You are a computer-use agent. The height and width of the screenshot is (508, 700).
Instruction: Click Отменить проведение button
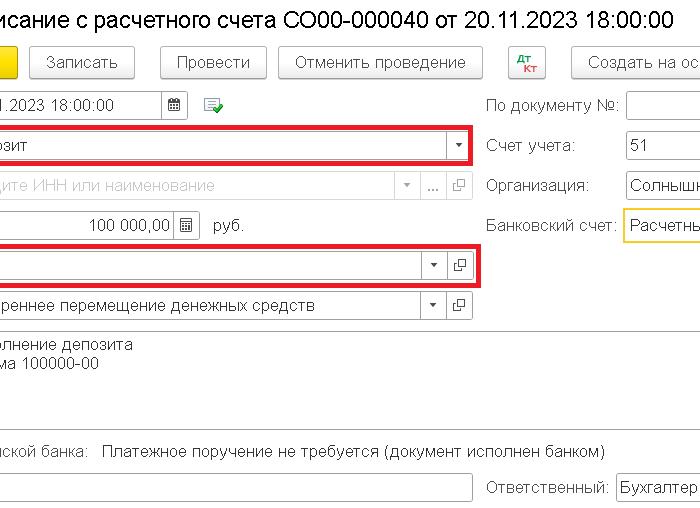(380, 62)
